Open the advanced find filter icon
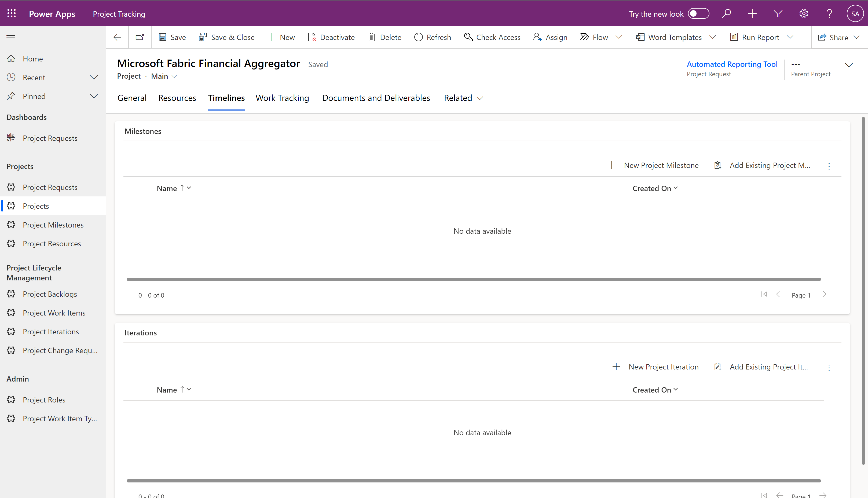Screen dimensions: 868x498 click(x=778, y=14)
